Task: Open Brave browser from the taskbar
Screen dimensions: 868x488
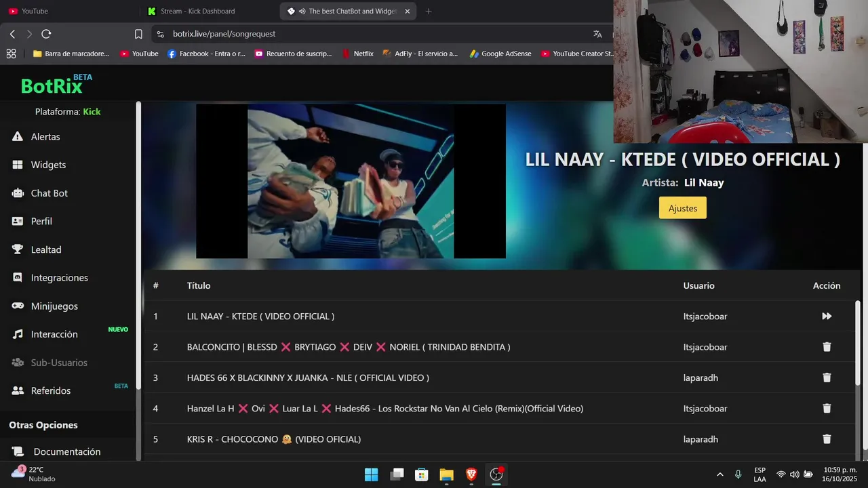Action: tap(471, 474)
